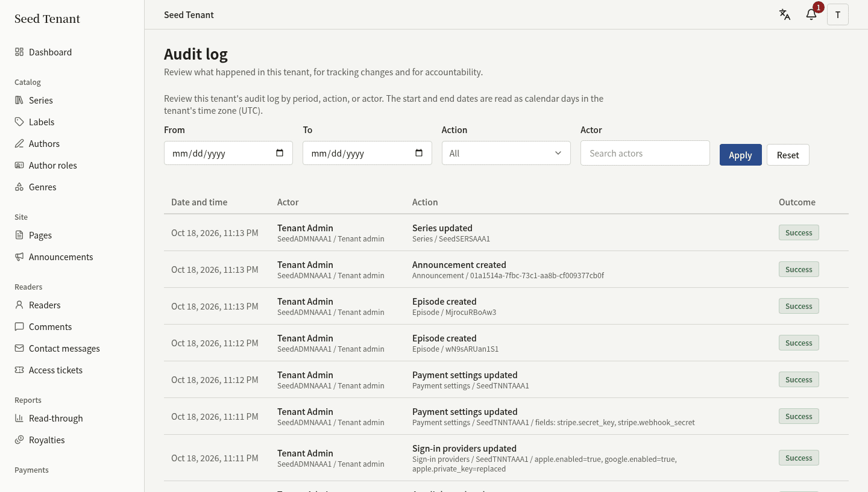Screen dimensions: 868x492
Task: Reset the audit log filters
Action: (788, 155)
